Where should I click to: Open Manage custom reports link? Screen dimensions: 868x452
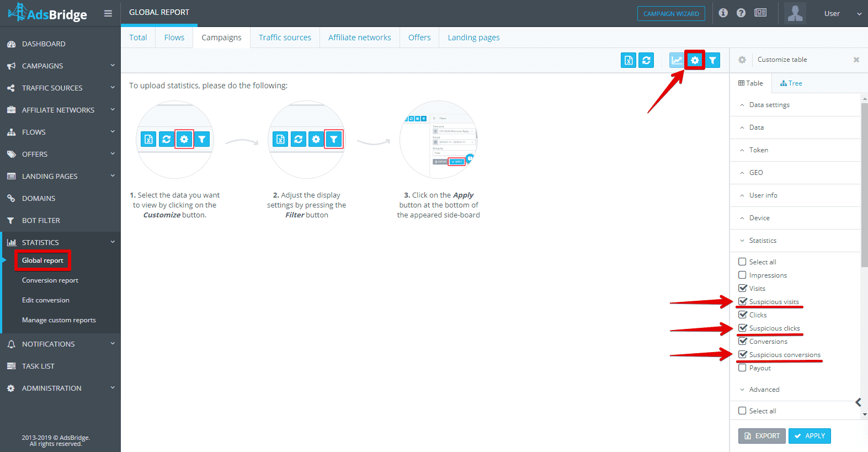(59, 320)
